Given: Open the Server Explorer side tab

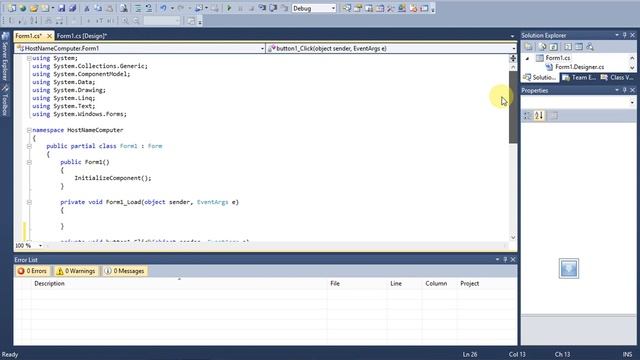Looking at the screenshot, I should (x=5, y=56).
